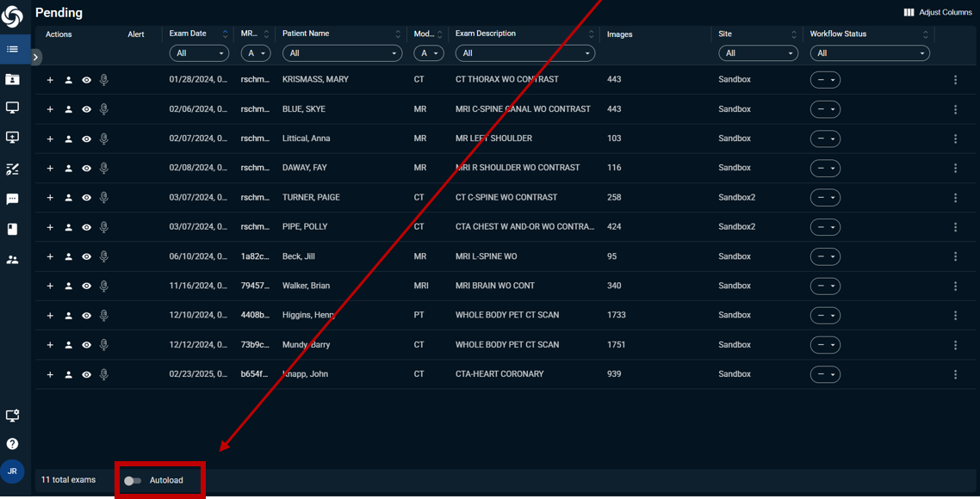980x499 pixels.
Task: Click the Adjust Columns button
Action: 937,12
